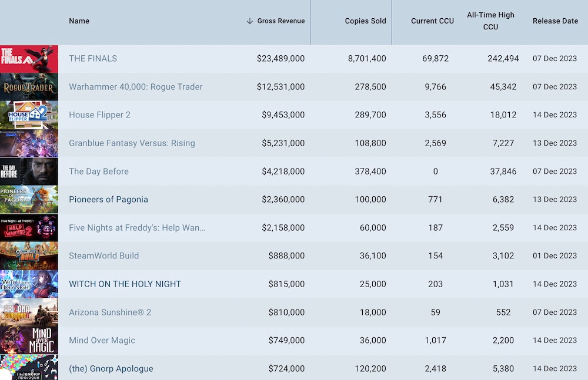Open SteamWorld Build link
Image resolution: width=588 pixels, height=380 pixels.
pos(104,255)
